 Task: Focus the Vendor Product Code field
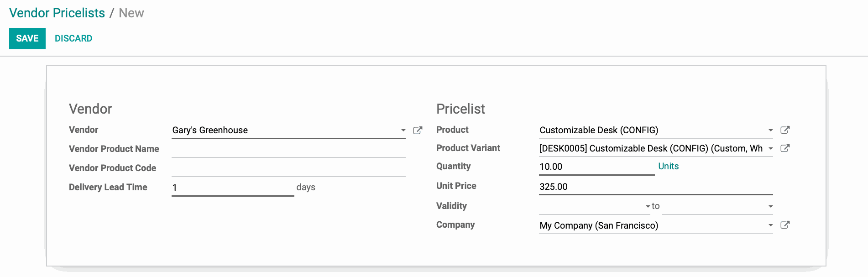click(x=288, y=168)
